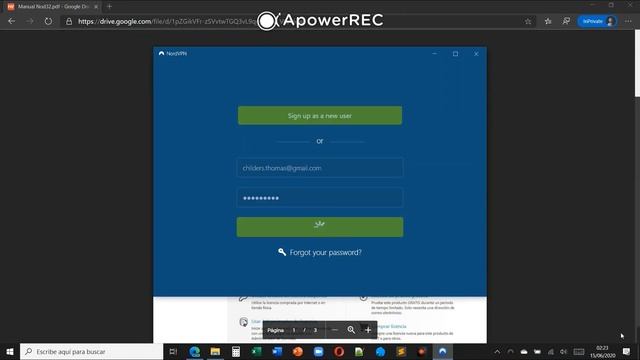Click the email address input field
This screenshot has width=640, height=360.
(320, 168)
